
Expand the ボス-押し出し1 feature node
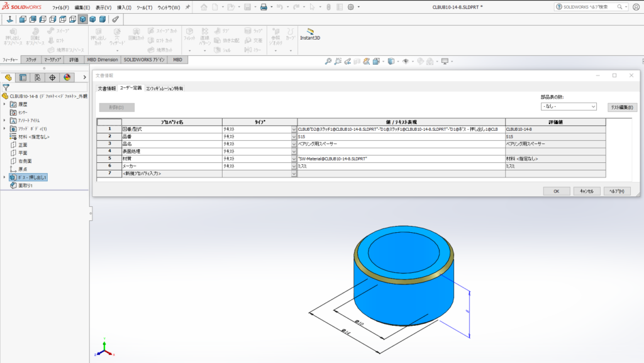pos(5,177)
